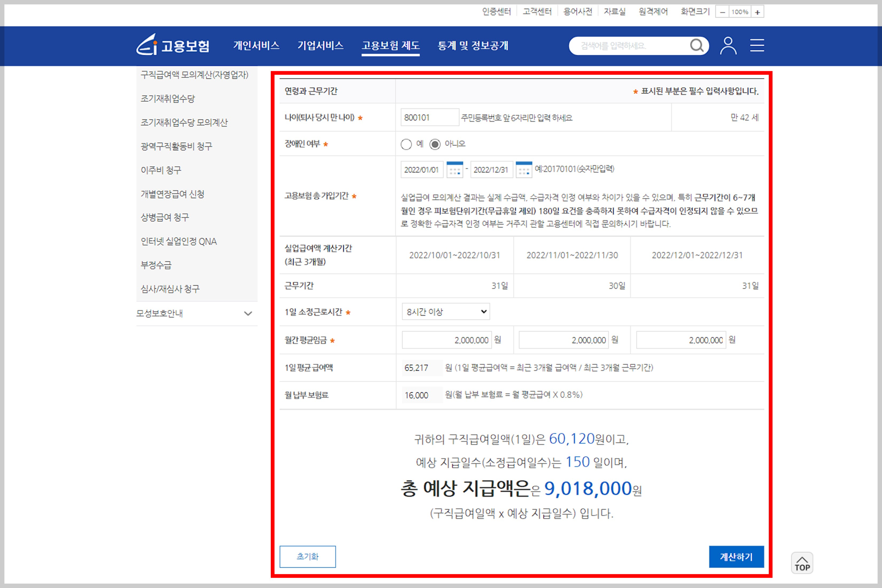Open the 1일 소정근로시간 dropdown
Image resolution: width=882 pixels, height=588 pixels.
445,312
